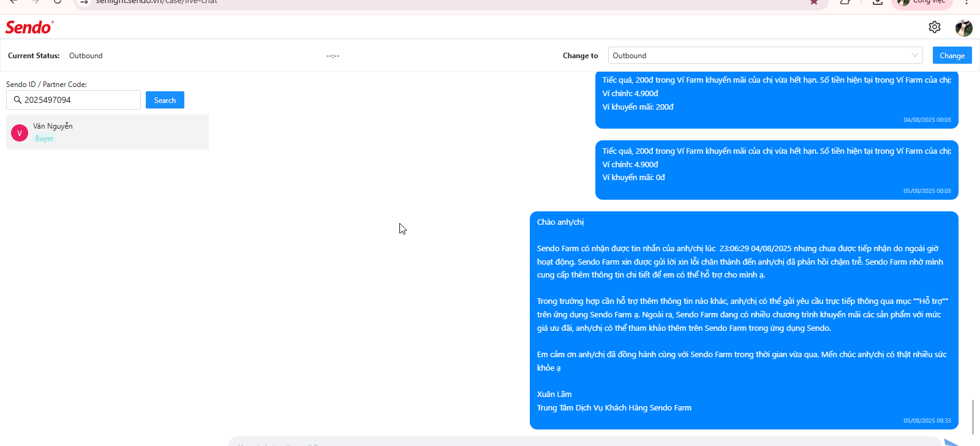Click the dropdown chevron beside Outbound

915,55
